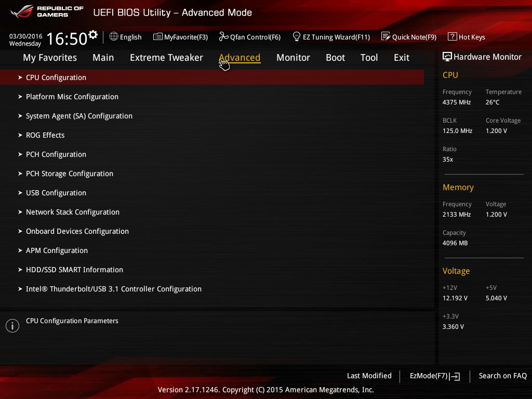Screen dimensions: 532x399
Task: Open MyFavorite(F3) from the top bar
Action: click(x=186, y=37)
